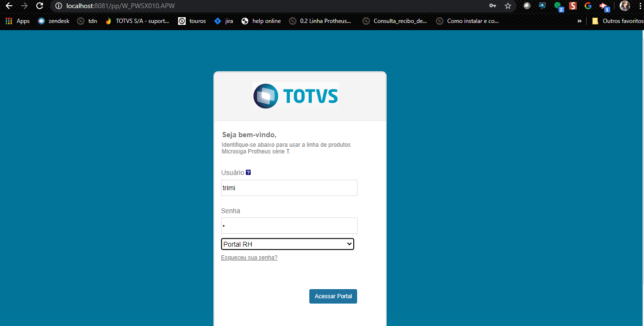Open the saved password key icon
The height and width of the screenshot is (326, 644).
pyautogui.click(x=493, y=6)
